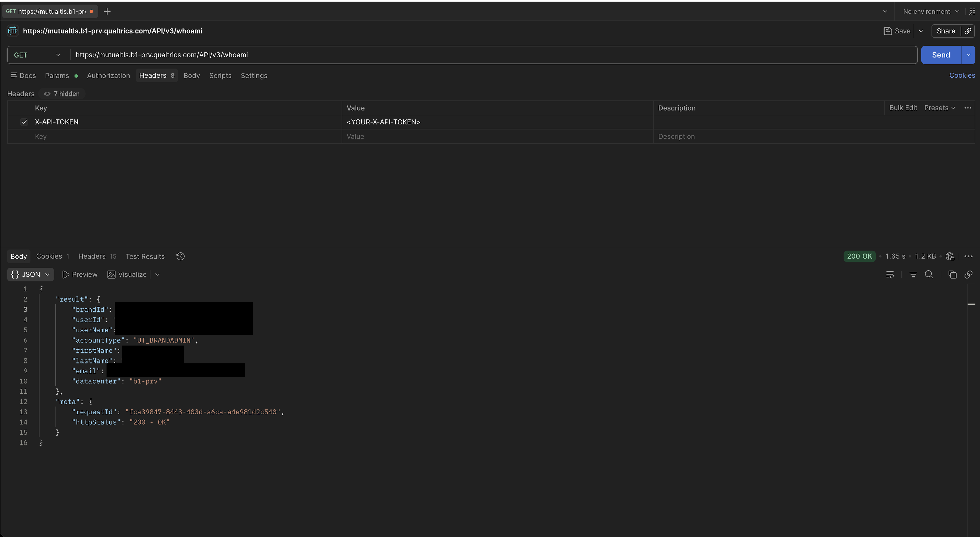
Task: Open a new request tab with plus icon
Action: [x=107, y=11]
